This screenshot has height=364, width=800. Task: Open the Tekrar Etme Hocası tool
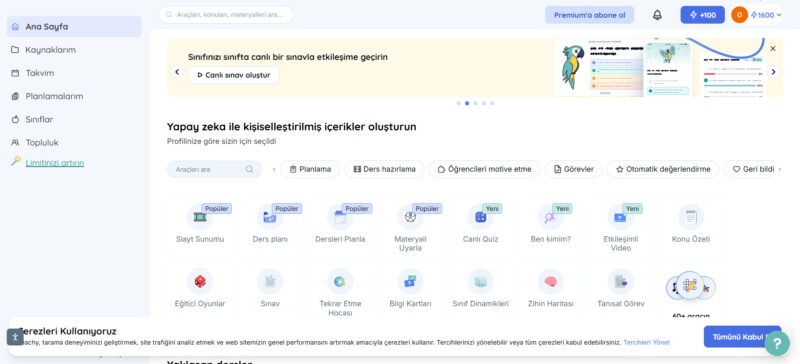tap(340, 290)
